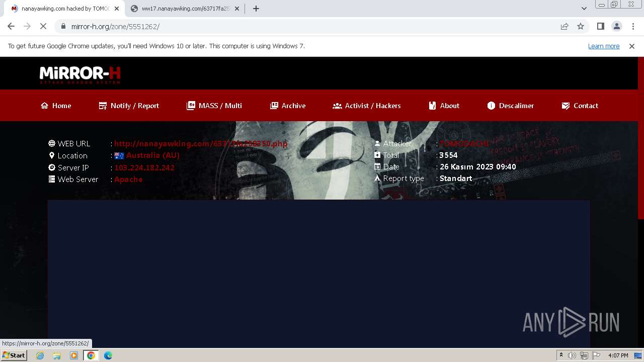
Task: Click the total count 3554
Action: click(448, 155)
